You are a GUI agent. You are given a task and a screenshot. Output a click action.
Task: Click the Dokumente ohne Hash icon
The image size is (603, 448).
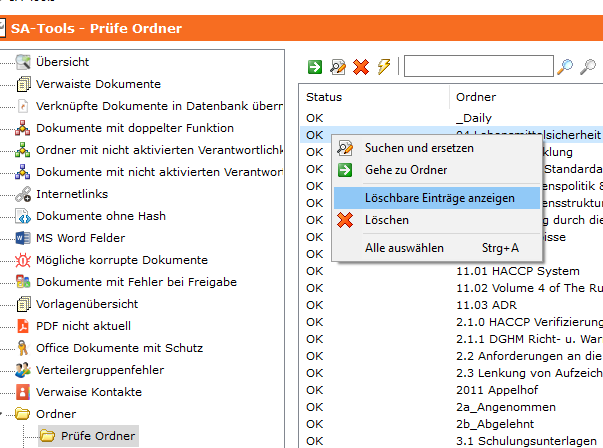(23, 216)
